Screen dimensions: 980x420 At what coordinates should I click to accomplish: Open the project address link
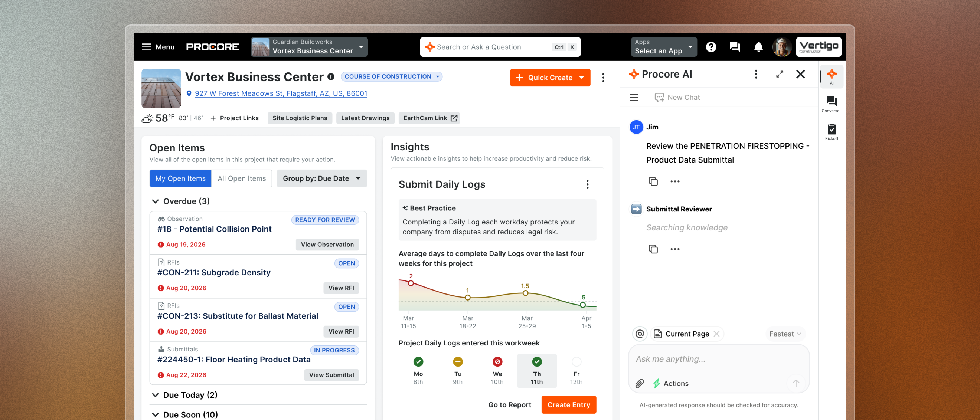point(281,93)
